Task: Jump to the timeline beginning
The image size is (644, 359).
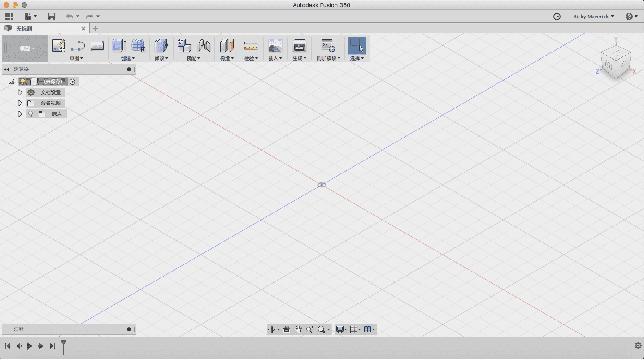Action: coord(8,346)
